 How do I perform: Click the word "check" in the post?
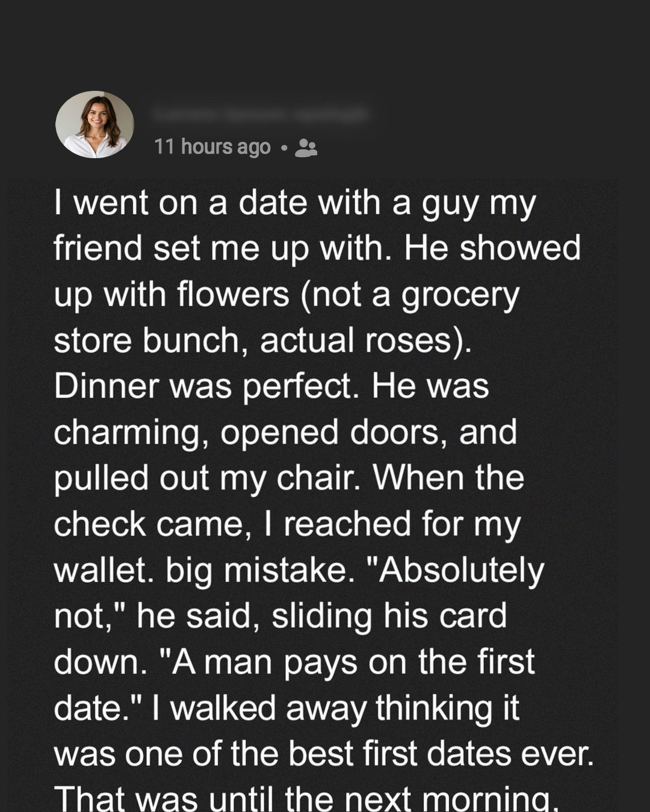99,524
